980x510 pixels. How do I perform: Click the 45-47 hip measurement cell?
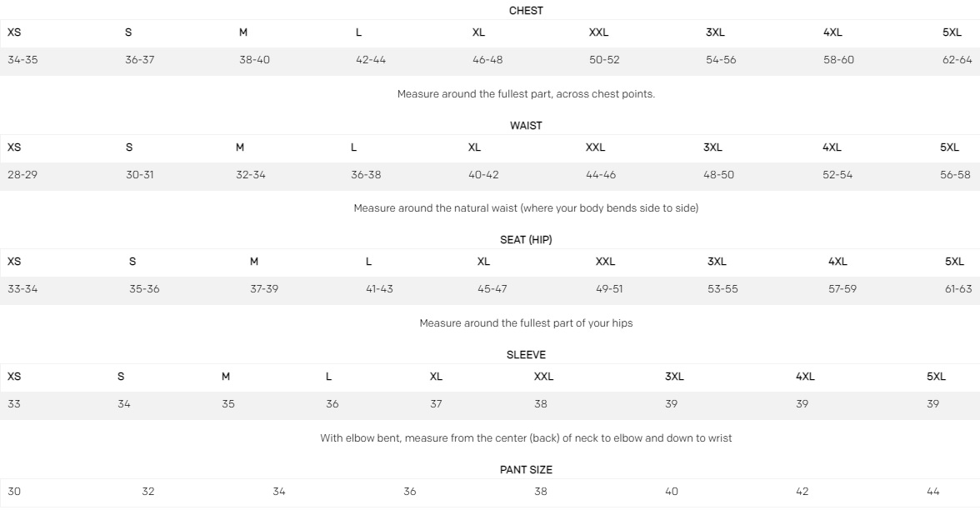pos(492,289)
